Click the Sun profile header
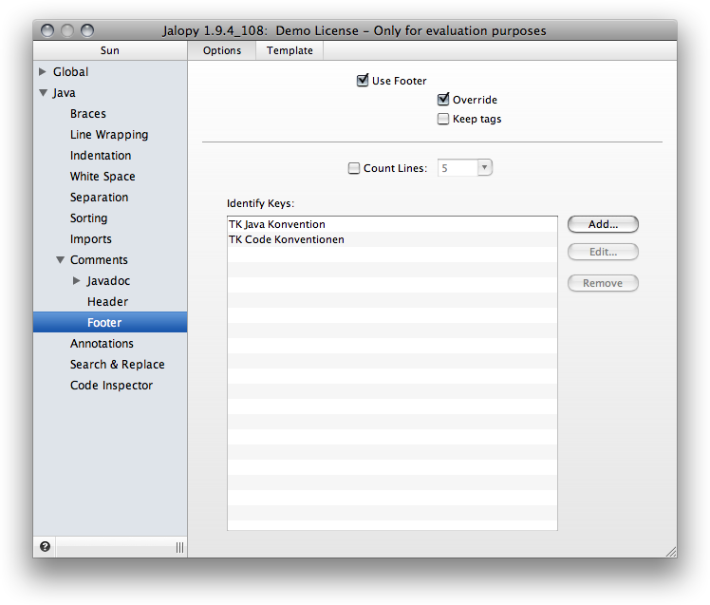This screenshot has width=710, height=605. 110,50
